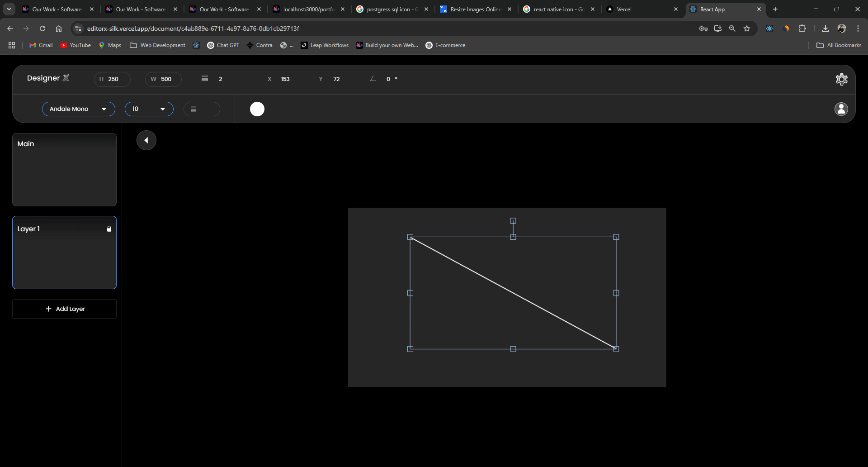The height and width of the screenshot is (467, 868).
Task: Click the middle-right selection handle
Action: tap(616, 293)
